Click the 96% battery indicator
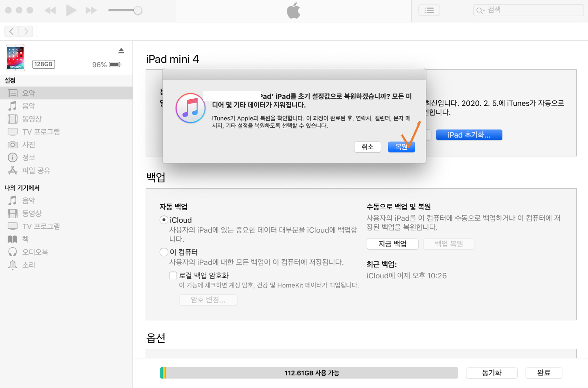The height and width of the screenshot is (388, 588). [107, 64]
